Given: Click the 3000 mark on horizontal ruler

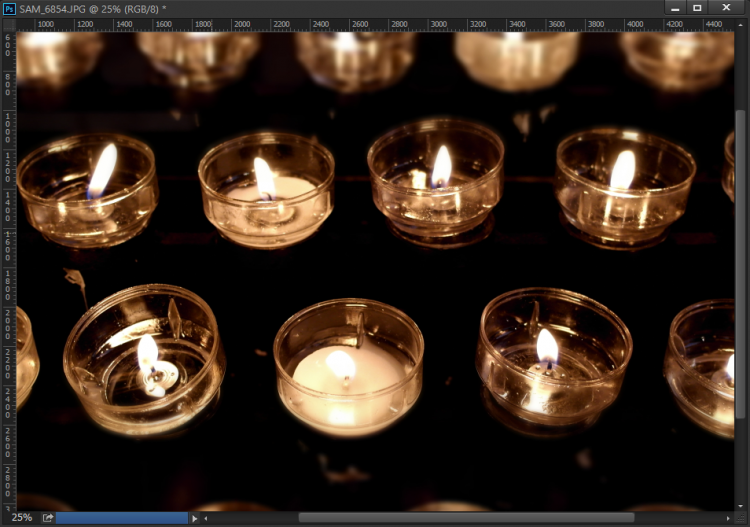Looking at the screenshot, I should coord(439,24).
